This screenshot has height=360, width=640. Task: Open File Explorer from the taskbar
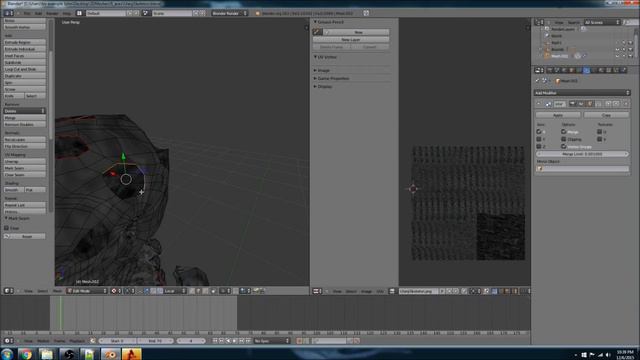[47, 354]
